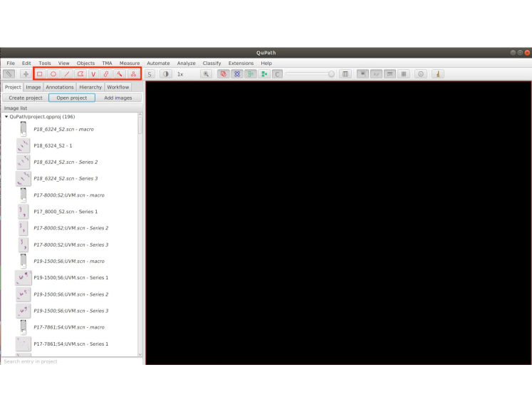Image resolution: width=532 pixels, height=412 pixels.
Task: Click the zoom to fit icon
Action: (206, 74)
